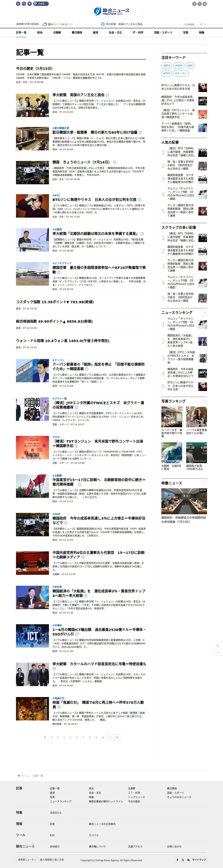This screenshot has height=868, width=223.
Task: Open the 総合株価指数 headline
Action: coord(54,321)
